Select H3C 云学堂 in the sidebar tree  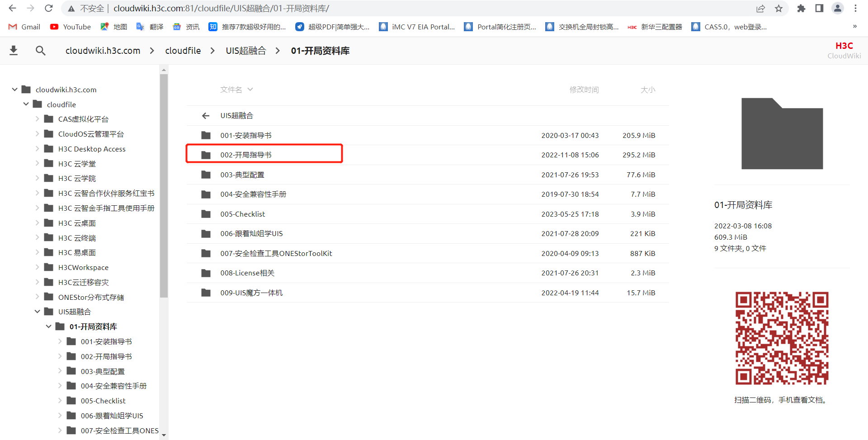(x=77, y=164)
